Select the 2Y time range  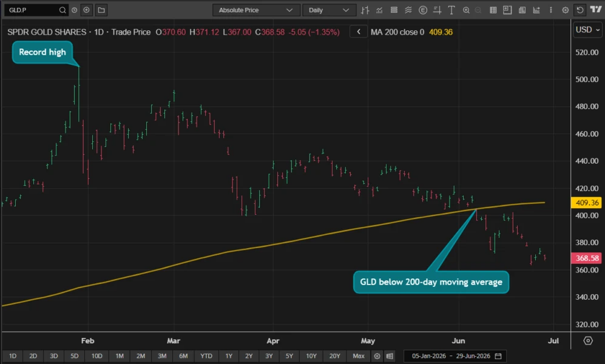[x=249, y=356]
